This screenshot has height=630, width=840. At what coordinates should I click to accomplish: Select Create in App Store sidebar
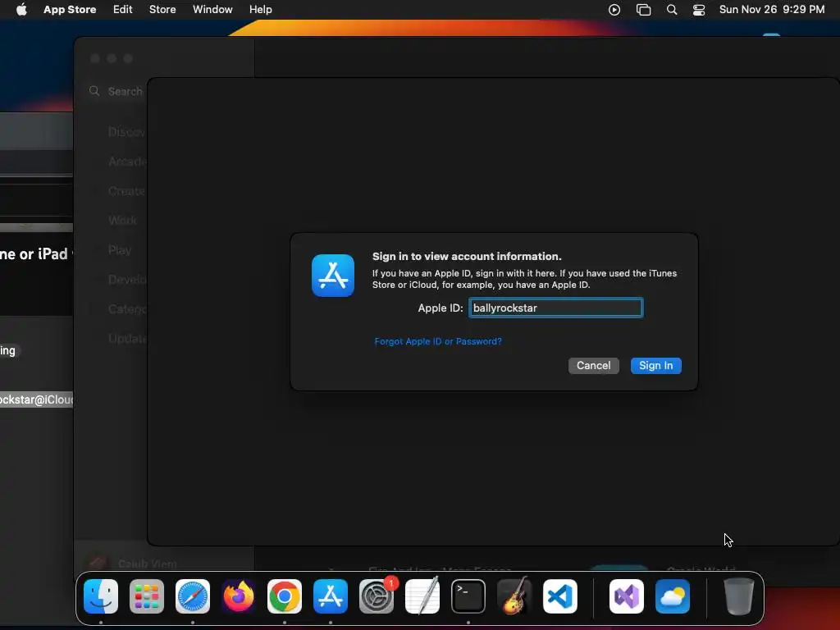coord(126,190)
